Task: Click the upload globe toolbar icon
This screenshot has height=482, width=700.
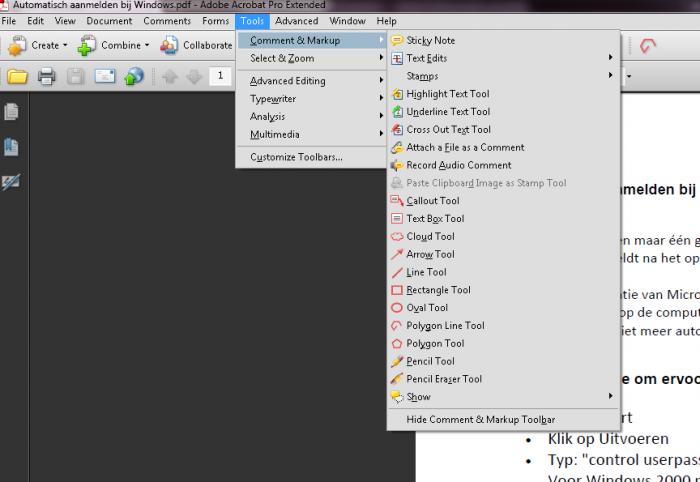Action: pos(134,76)
